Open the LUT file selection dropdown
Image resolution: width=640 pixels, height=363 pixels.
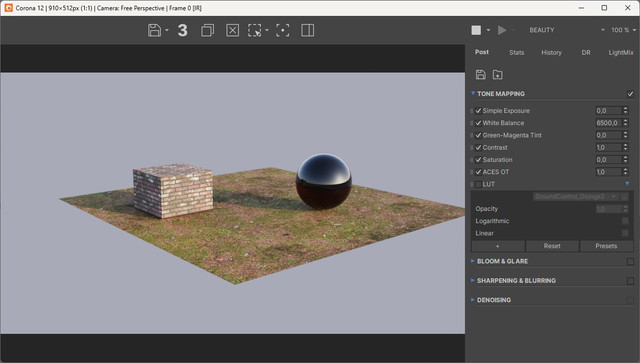pos(576,196)
